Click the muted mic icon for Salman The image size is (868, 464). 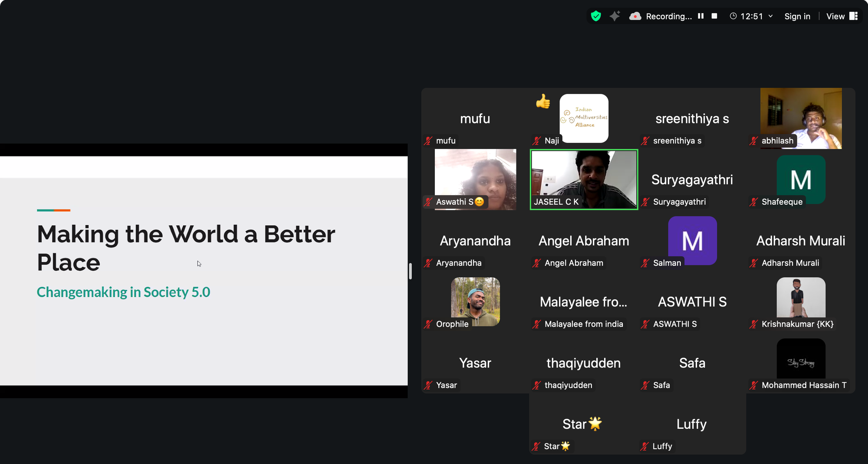[645, 263]
